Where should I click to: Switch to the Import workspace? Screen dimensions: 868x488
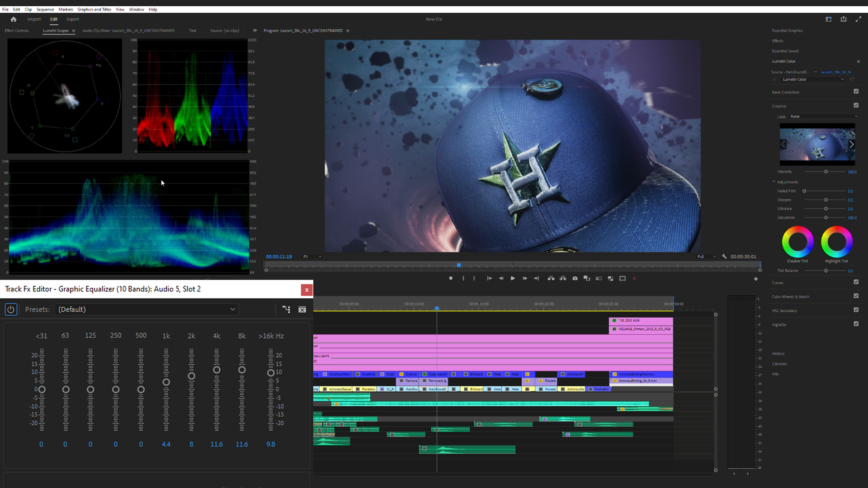[34, 19]
